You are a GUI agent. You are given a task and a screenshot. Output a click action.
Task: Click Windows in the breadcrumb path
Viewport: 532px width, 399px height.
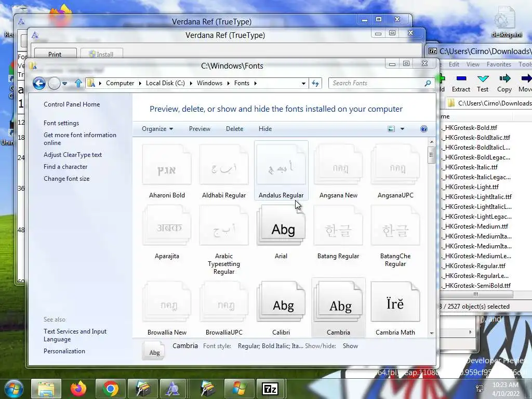209,83
